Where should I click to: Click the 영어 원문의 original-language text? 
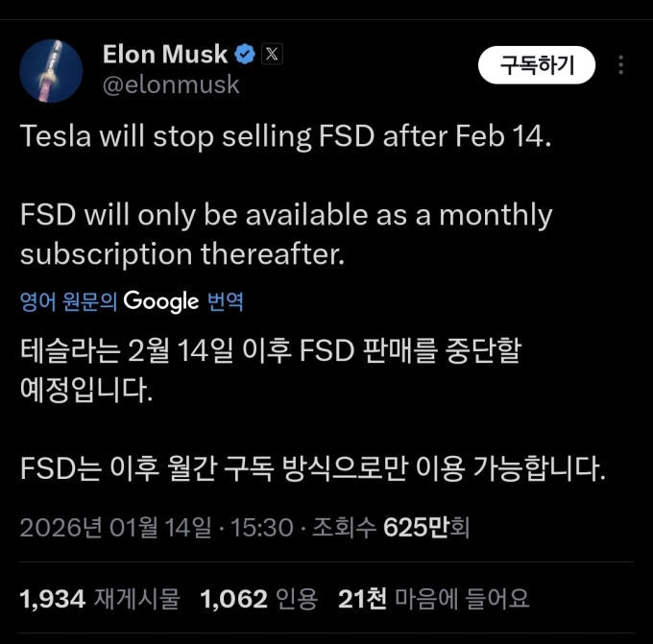pos(68,302)
